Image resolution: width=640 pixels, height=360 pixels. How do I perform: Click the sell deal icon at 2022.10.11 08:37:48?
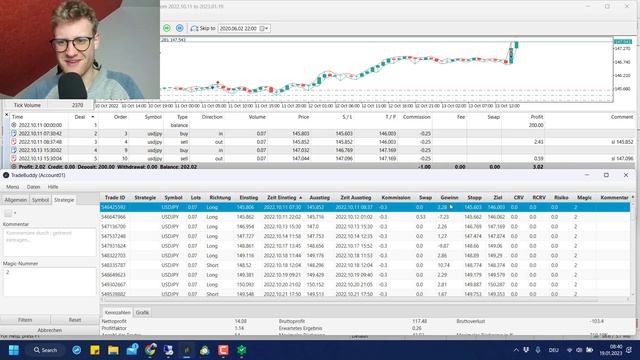click(13, 142)
